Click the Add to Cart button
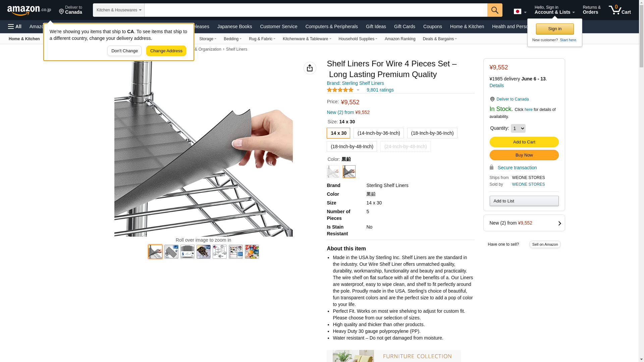Image resolution: width=644 pixels, height=362 pixels. (524, 142)
